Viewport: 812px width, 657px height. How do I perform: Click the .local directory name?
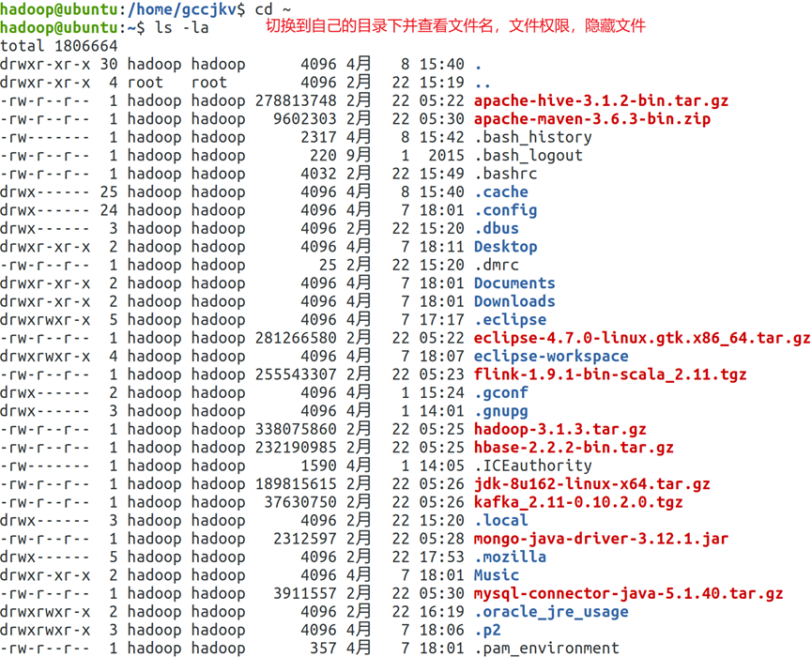[500, 520]
